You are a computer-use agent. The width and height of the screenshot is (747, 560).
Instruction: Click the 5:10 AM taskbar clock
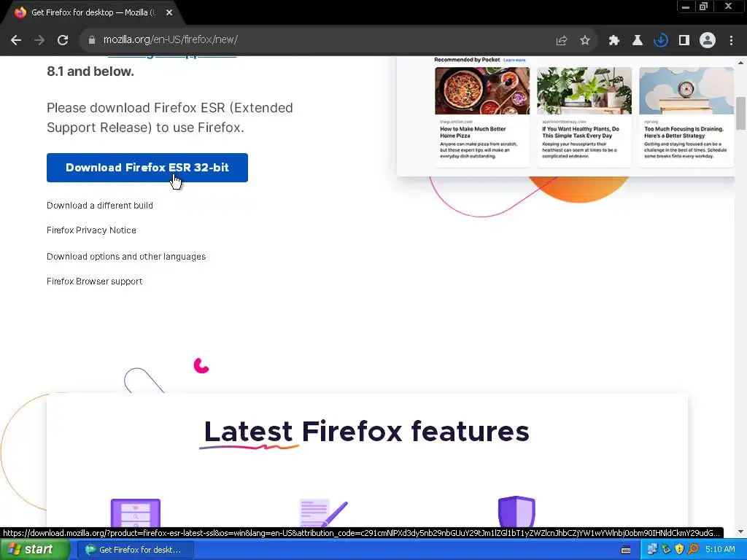[x=720, y=550]
